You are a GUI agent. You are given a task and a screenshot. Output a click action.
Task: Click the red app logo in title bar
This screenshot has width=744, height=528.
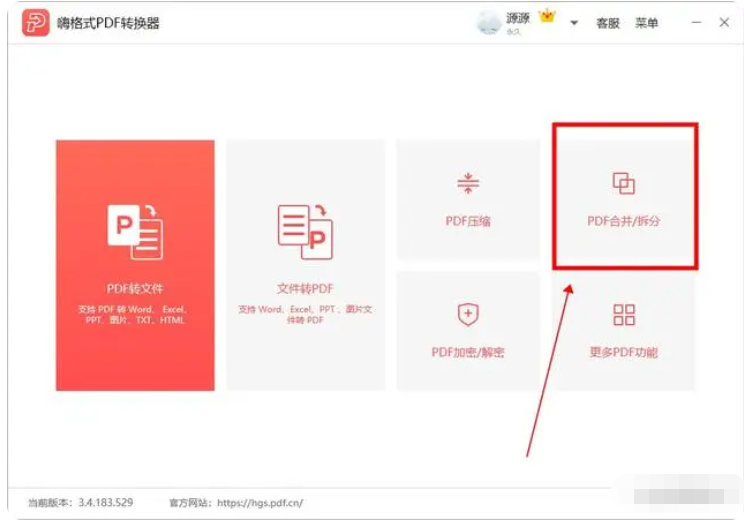(36, 23)
